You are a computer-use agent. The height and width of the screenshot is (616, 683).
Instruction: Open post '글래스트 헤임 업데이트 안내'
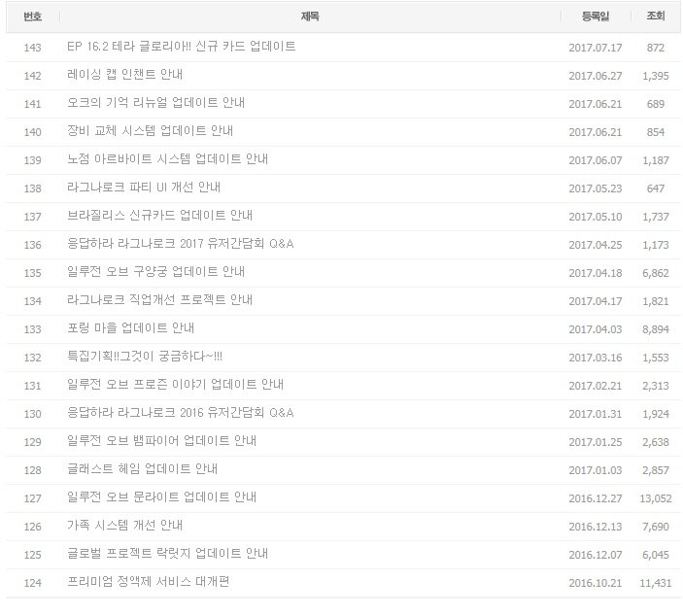[x=143, y=468]
